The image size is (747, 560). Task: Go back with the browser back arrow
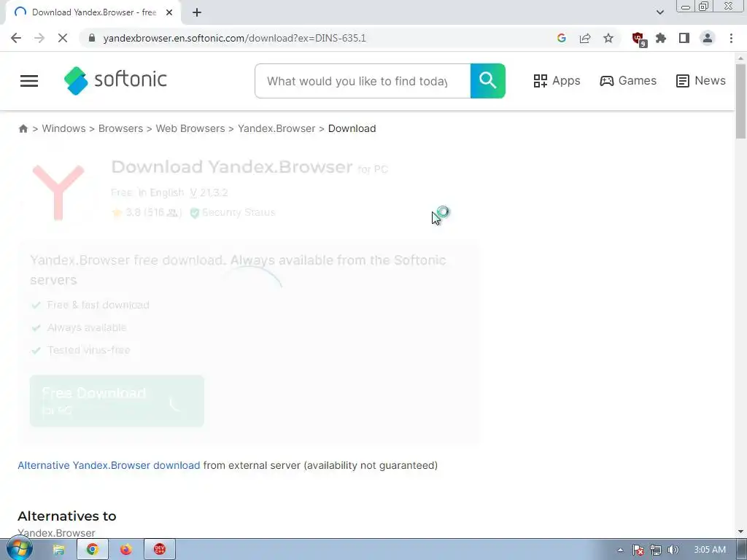(x=16, y=38)
